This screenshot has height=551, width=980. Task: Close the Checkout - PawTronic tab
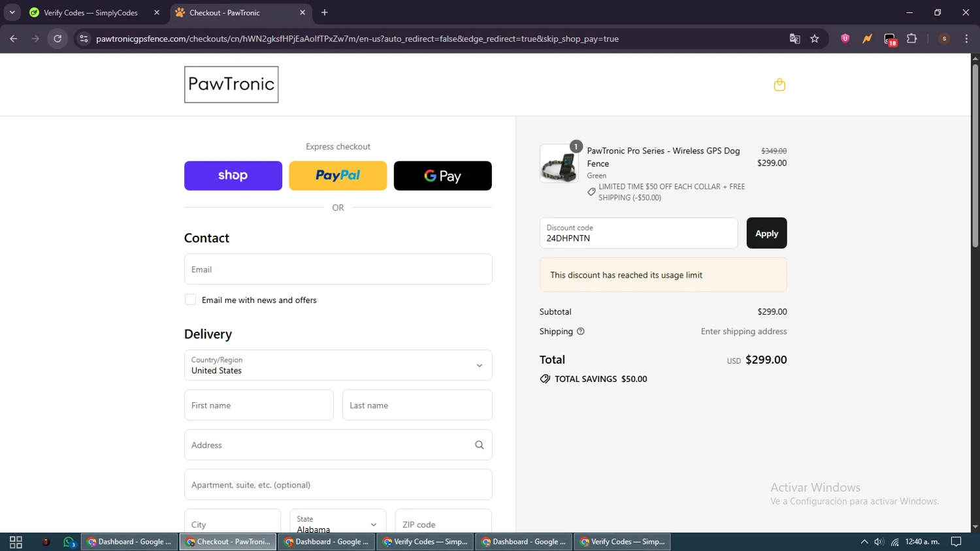(x=302, y=12)
